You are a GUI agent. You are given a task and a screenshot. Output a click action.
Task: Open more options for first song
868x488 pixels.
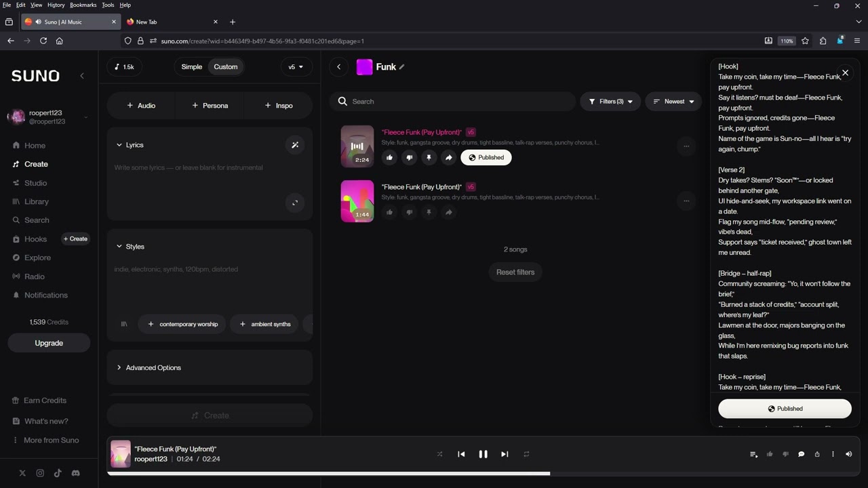[686, 146]
